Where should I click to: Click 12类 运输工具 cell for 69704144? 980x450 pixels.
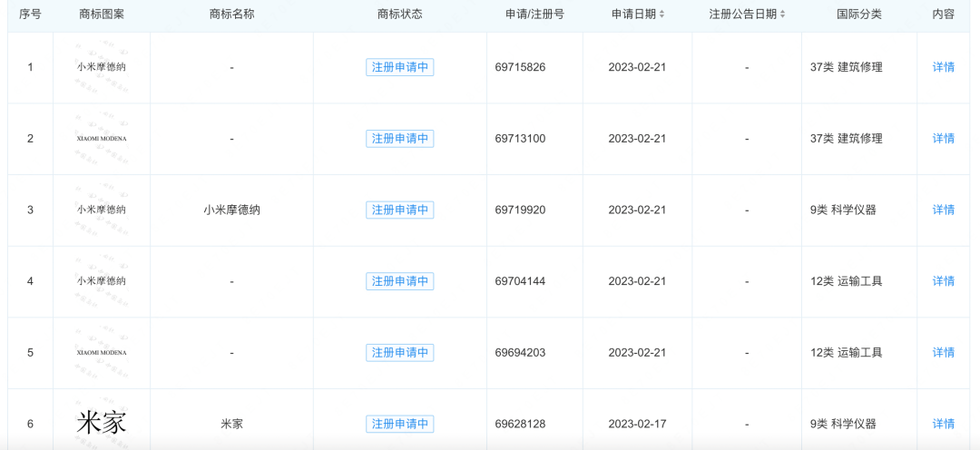(846, 281)
